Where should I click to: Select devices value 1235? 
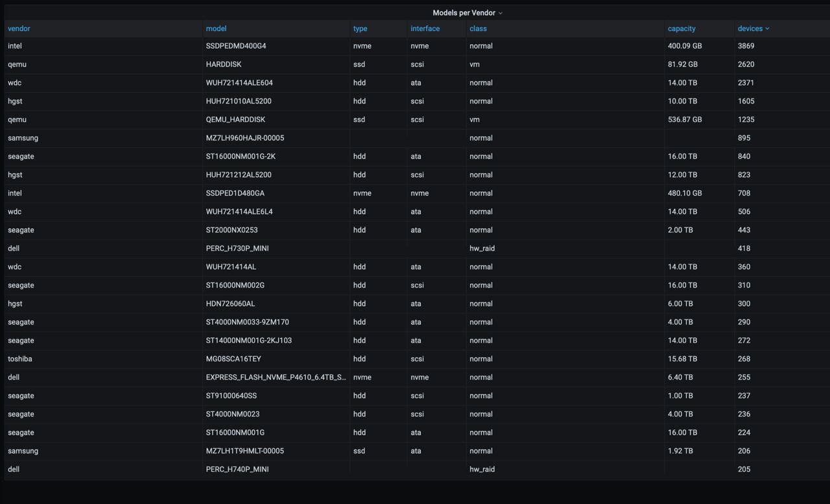(746, 119)
